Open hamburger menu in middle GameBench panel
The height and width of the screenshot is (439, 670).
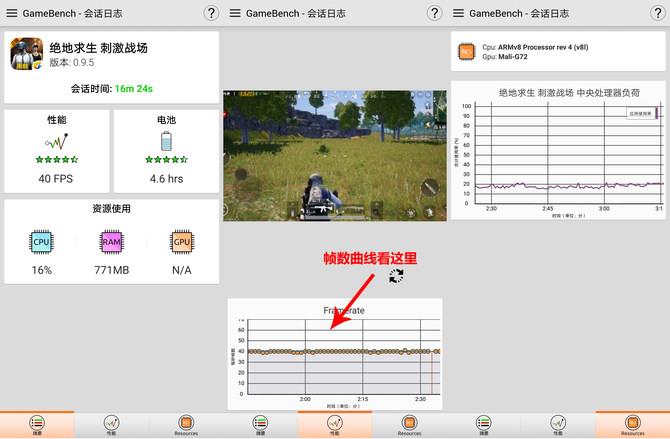235,13
